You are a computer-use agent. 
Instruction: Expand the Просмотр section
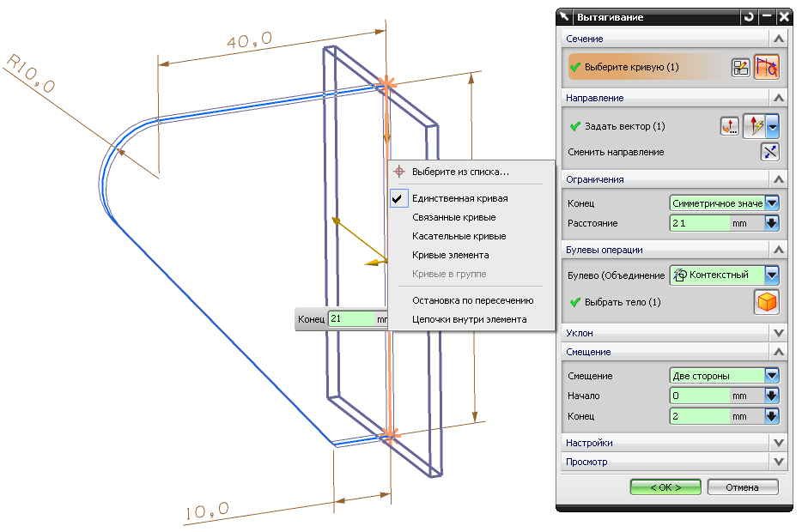click(779, 462)
